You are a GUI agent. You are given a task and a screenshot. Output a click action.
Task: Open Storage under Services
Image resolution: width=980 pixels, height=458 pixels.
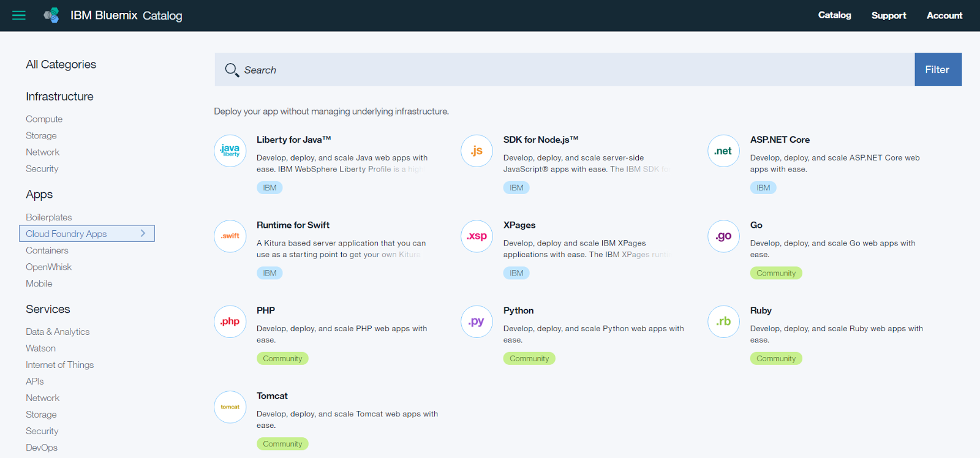(x=41, y=415)
